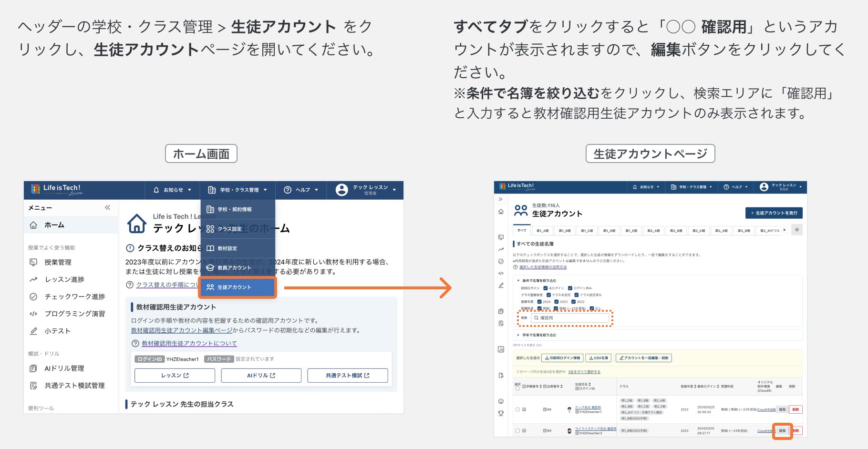Click the 3名をすべて選択する link
Image resolution: width=868 pixels, height=449 pixels.
click(x=584, y=372)
